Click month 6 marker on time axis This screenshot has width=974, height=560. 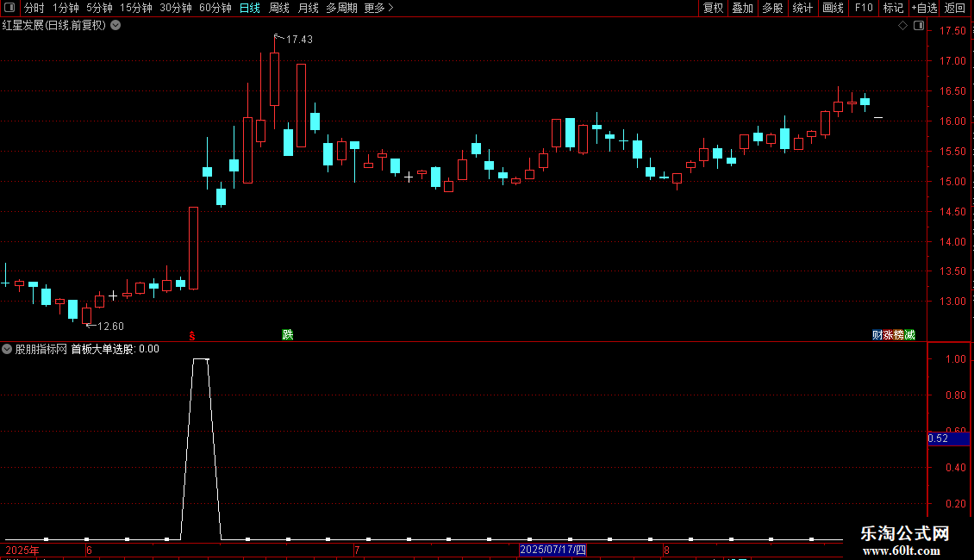click(90, 550)
